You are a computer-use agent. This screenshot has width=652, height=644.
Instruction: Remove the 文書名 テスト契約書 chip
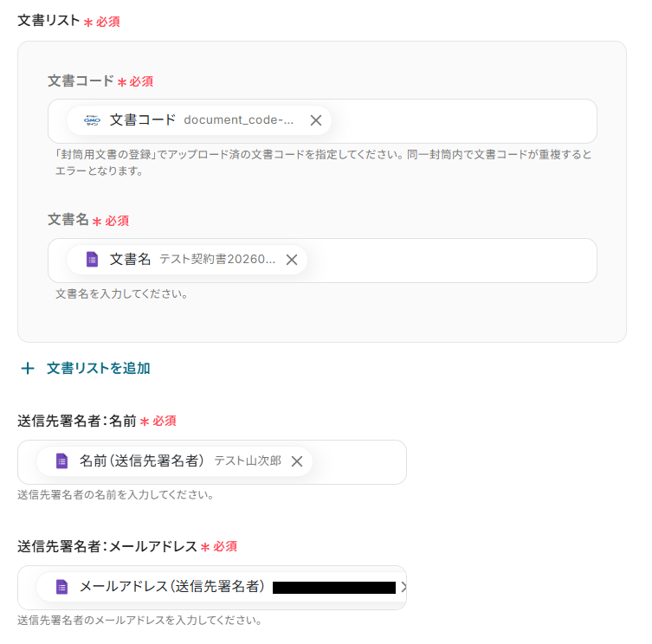(292, 260)
